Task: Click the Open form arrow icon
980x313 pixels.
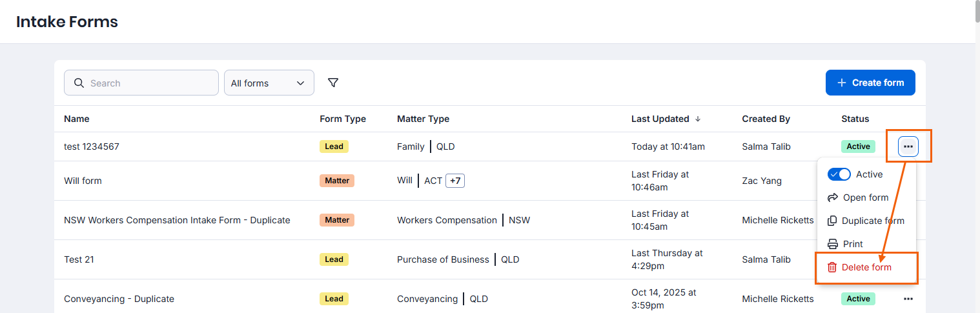Action: tap(832, 197)
